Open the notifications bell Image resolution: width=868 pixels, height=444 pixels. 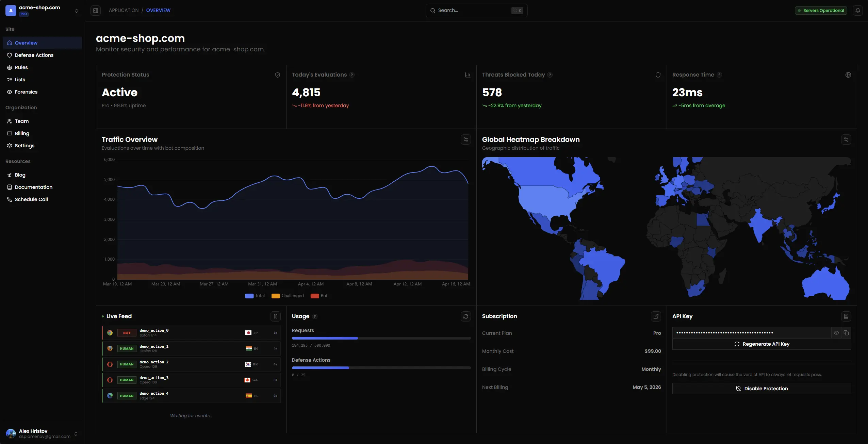coord(857,11)
